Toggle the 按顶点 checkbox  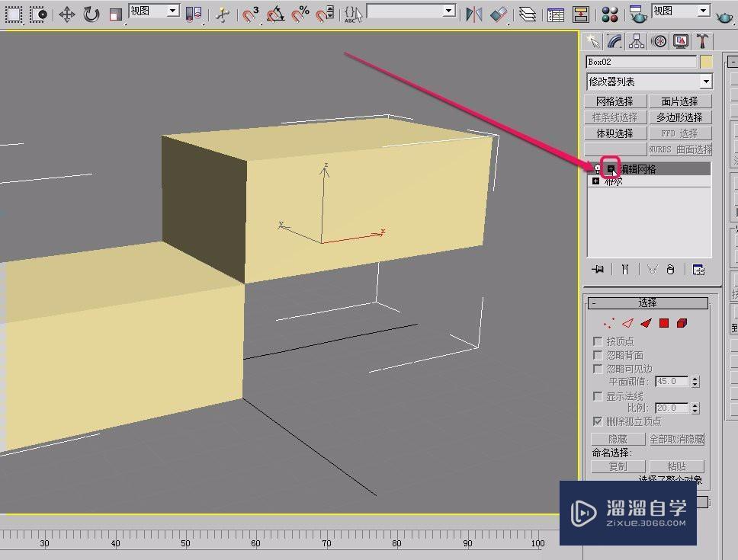598,341
